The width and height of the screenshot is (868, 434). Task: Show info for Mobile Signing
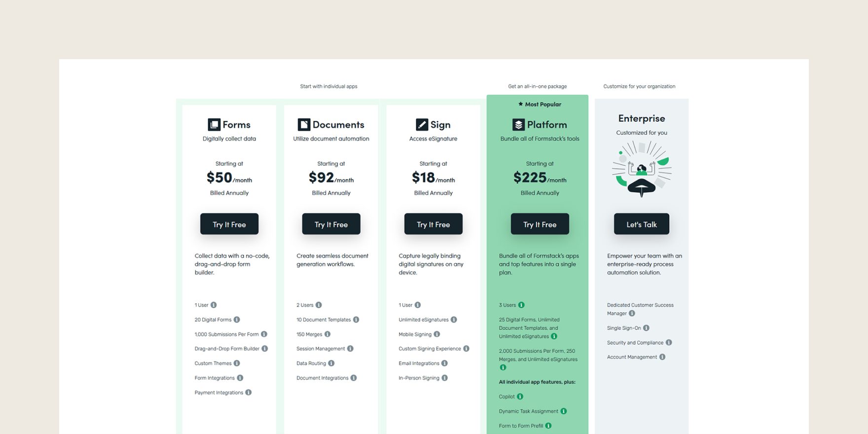click(437, 334)
